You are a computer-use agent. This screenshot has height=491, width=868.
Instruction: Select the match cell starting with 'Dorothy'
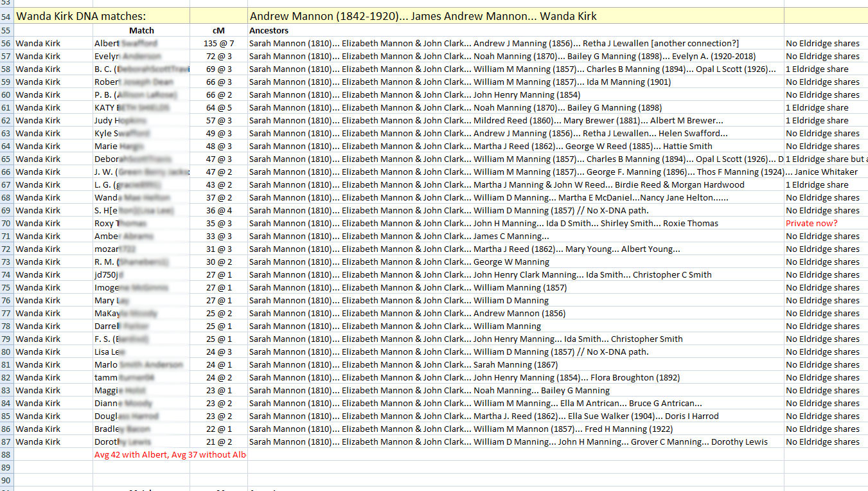(x=141, y=442)
